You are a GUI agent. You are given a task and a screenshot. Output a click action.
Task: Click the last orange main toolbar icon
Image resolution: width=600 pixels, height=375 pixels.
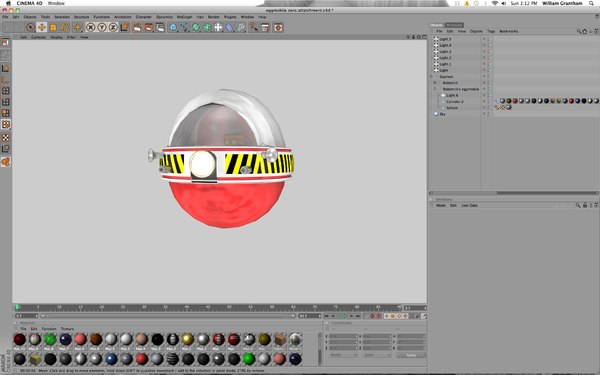tap(278, 27)
